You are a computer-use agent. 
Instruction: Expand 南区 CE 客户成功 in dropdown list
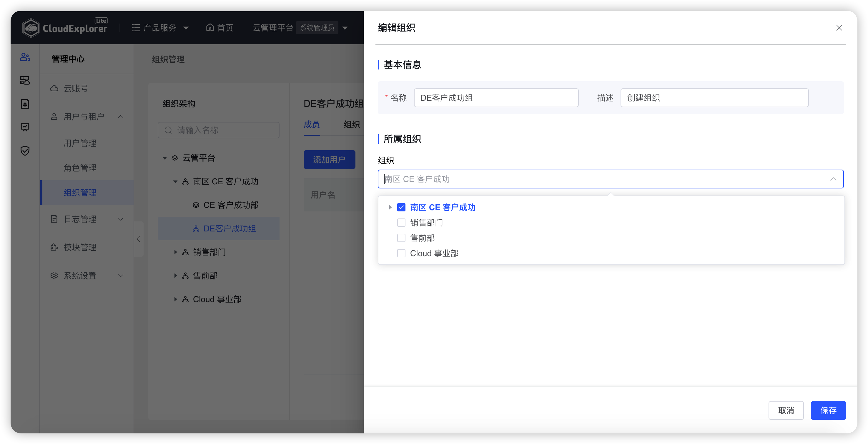pos(390,207)
